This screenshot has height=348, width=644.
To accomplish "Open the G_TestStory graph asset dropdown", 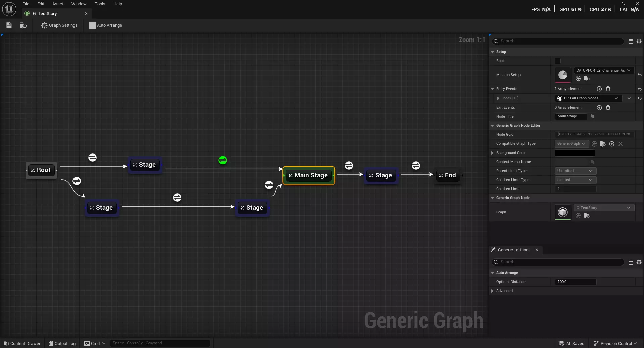I will [x=604, y=208].
